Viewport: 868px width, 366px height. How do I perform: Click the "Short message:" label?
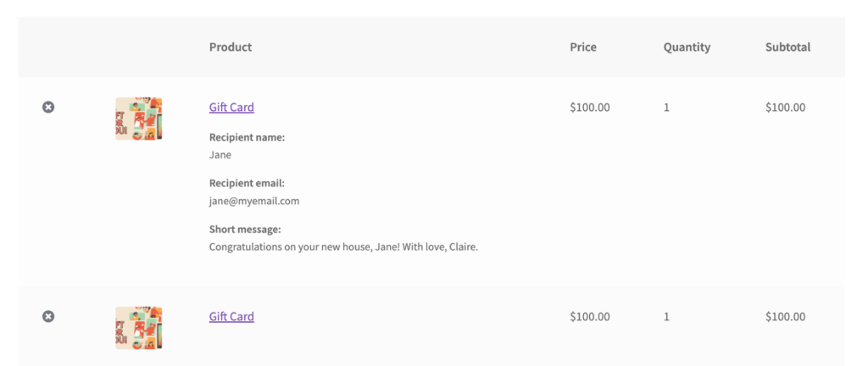245,230
